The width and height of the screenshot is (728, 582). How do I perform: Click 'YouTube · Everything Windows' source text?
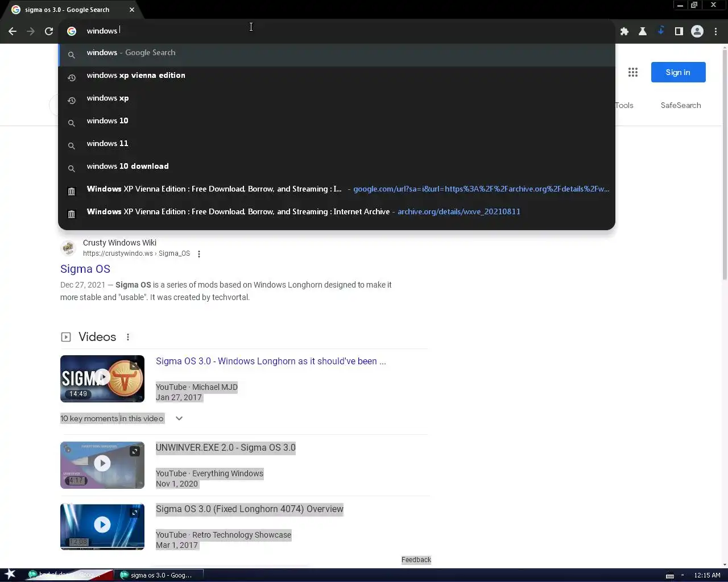point(209,473)
